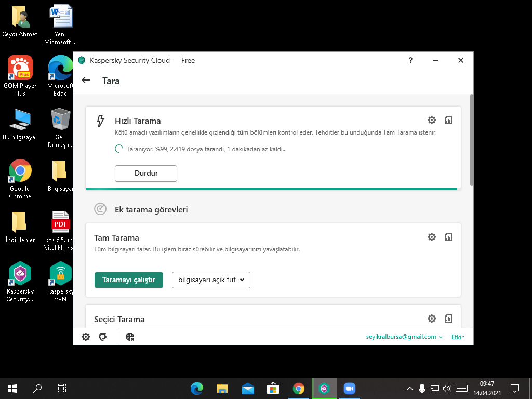Open Chrome from the taskbar
Screen dimensions: 532x399
click(x=299, y=389)
